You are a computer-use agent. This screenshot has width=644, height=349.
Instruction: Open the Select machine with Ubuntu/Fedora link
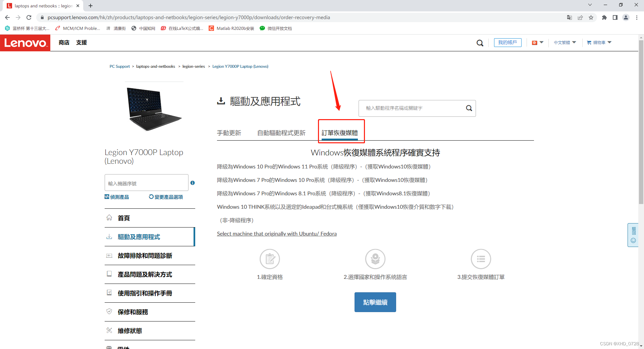[x=277, y=234]
